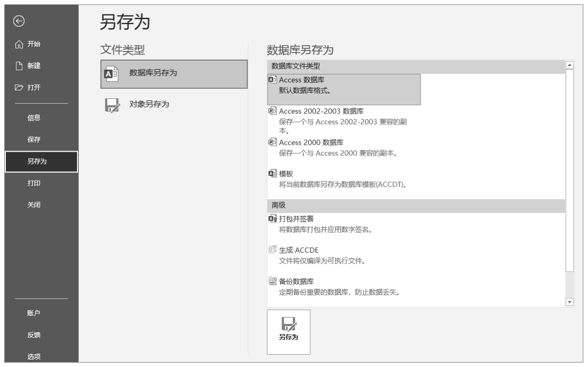The height and width of the screenshot is (367, 588).
Task: Click the scroll down arrow of list
Action: (569, 302)
